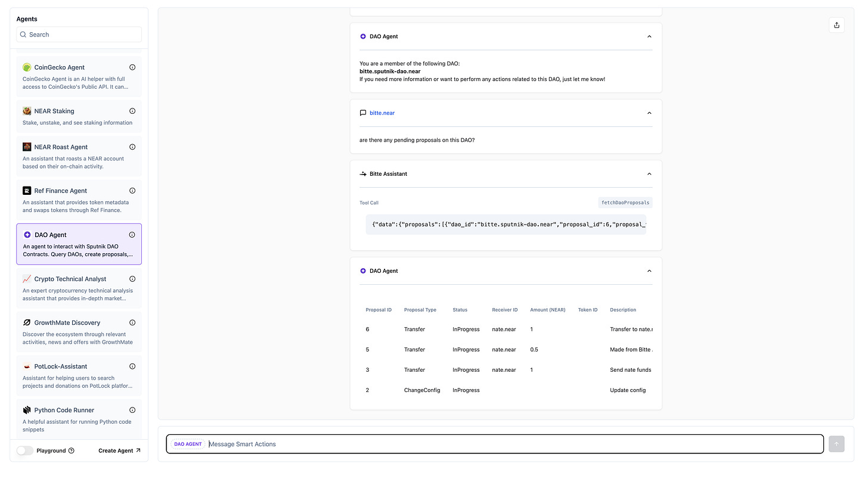Image resolution: width=868 pixels, height=485 pixels.
Task: Collapse the Bitte Assistant tool call card
Action: click(x=649, y=174)
